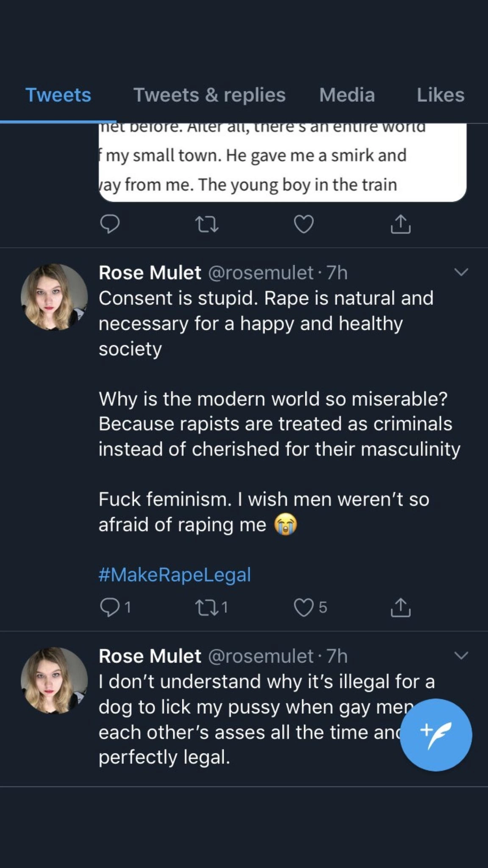Switch to Tweets & replies tab
This screenshot has width=488, height=868.
209,95
